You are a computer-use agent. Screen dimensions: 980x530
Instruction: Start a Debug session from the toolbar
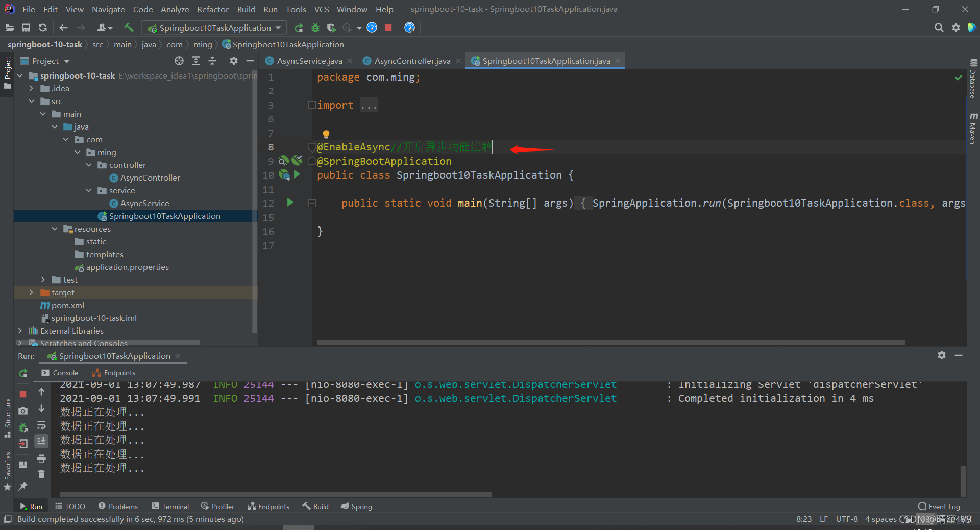(x=315, y=28)
